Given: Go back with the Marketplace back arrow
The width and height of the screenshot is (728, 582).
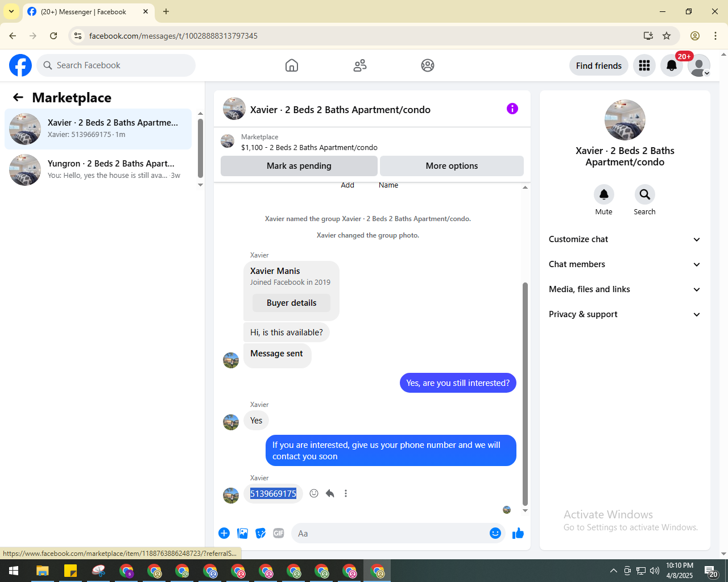Looking at the screenshot, I should click(18, 97).
